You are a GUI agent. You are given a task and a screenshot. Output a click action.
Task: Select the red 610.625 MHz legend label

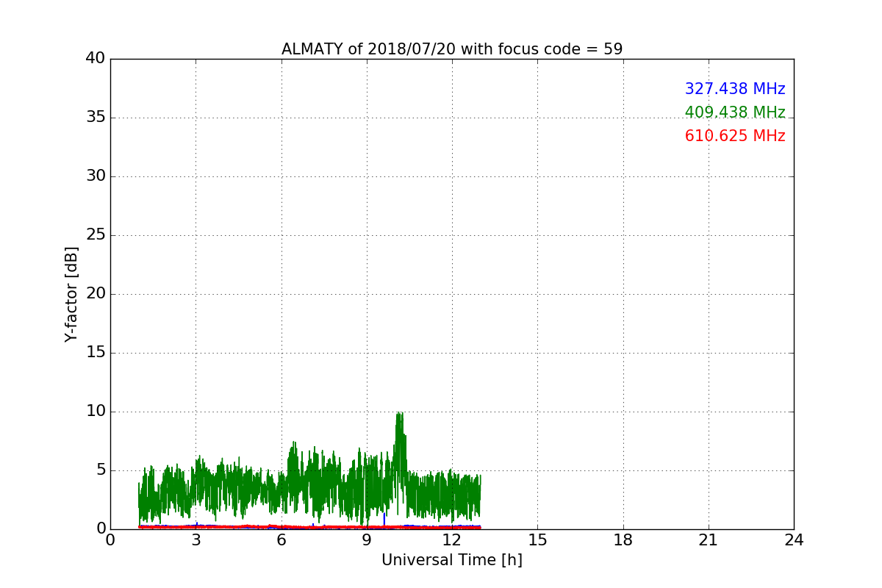pos(735,136)
